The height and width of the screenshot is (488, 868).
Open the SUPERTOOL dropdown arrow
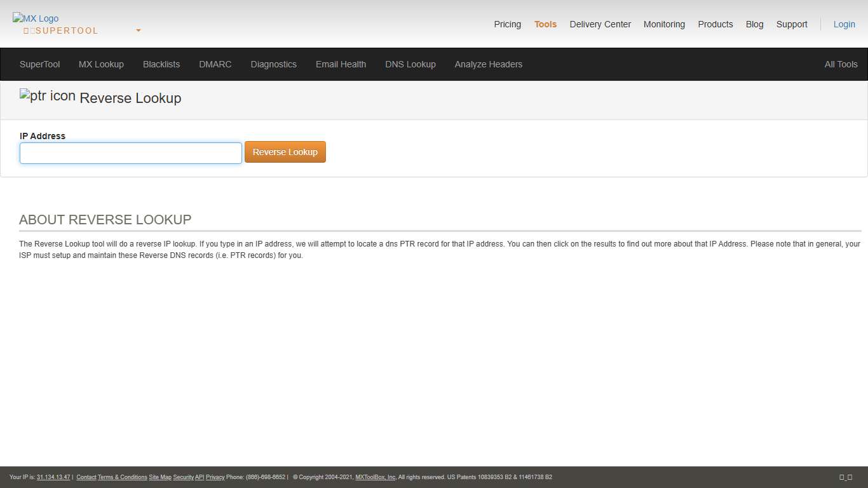[x=138, y=30]
